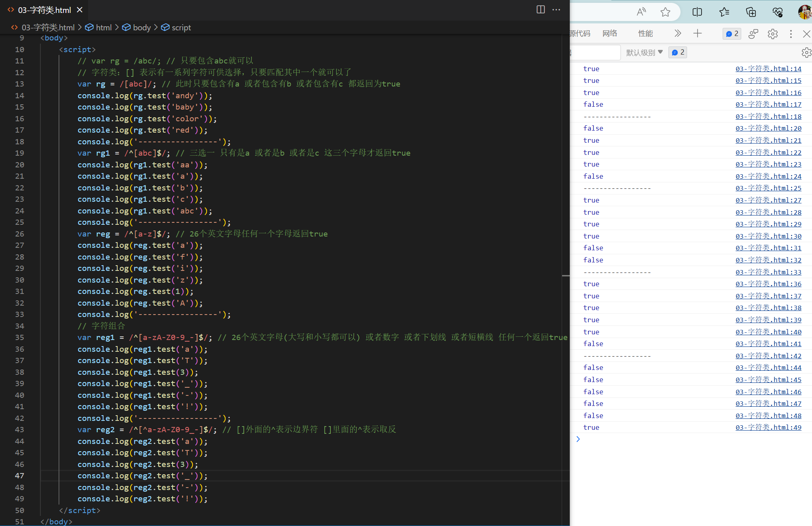The image size is (812, 526).
Task: Switch to the 网络 tab
Action: point(610,34)
